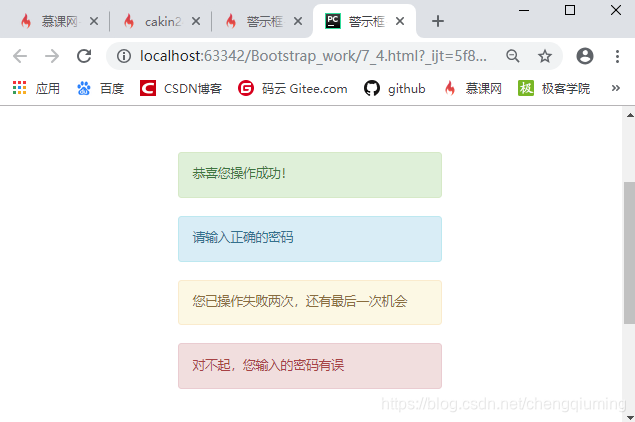This screenshot has width=635, height=422.
Task: Click the green alert 恭喜您操作成功!
Action: point(310,175)
